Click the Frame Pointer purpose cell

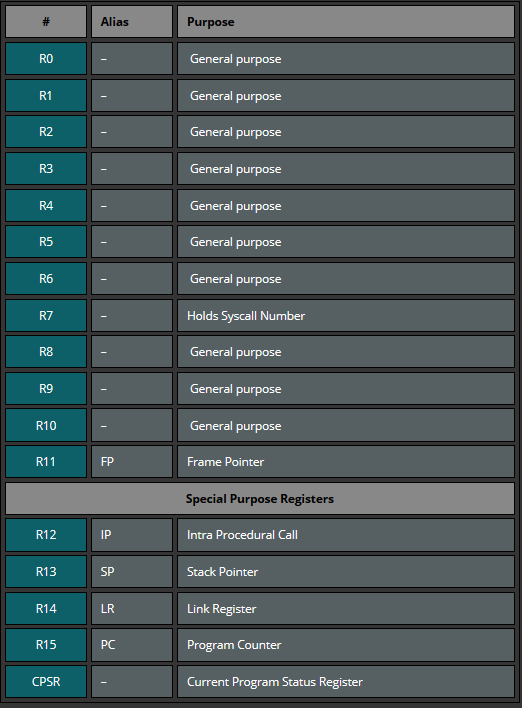(346, 462)
